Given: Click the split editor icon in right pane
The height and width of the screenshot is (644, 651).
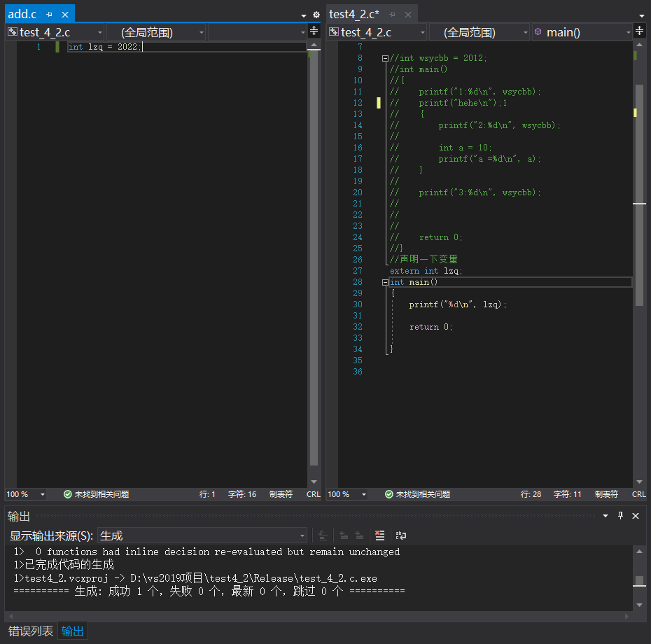Looking at the screenshot, I should click(x=640, y=31).
